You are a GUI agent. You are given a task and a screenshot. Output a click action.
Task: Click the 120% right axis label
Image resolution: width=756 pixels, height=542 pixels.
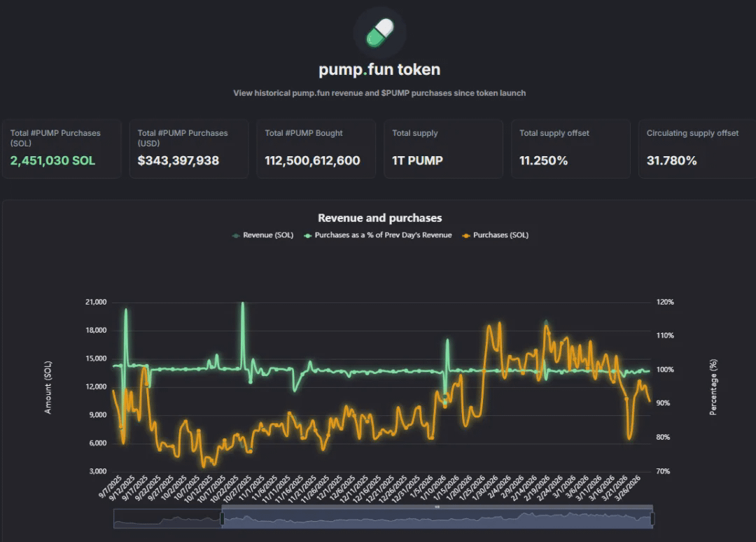665,302
